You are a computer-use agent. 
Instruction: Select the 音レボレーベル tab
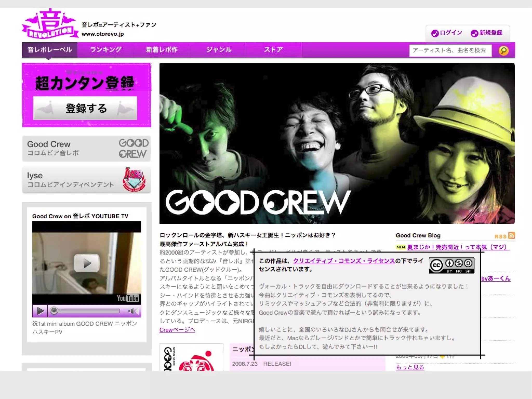click(x=50, y=50)
